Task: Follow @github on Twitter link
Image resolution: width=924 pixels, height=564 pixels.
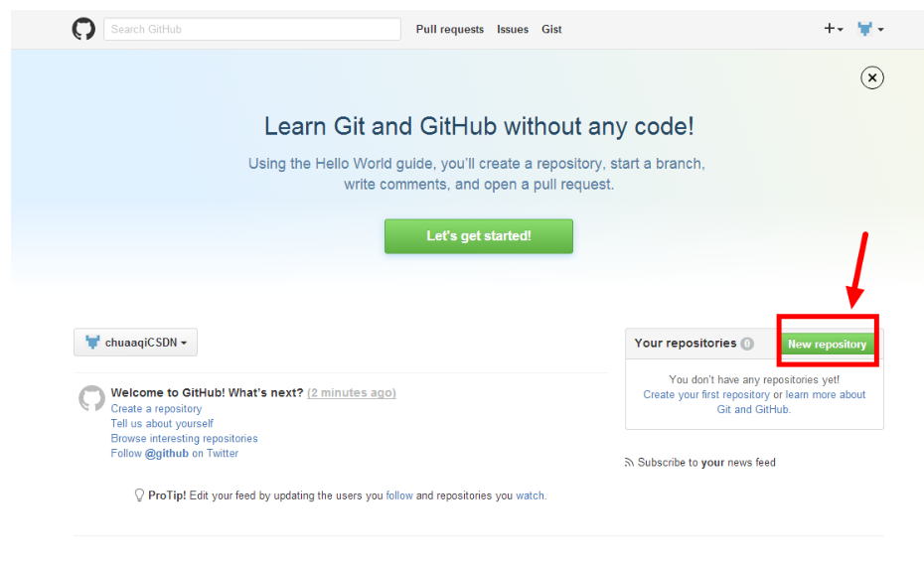Action: [x=175, y=454]
